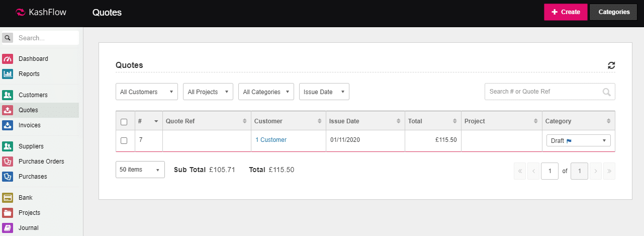Screen dimensions: 644x236
Task: Click the Reports bar chart icon
Action: (8, 74)
